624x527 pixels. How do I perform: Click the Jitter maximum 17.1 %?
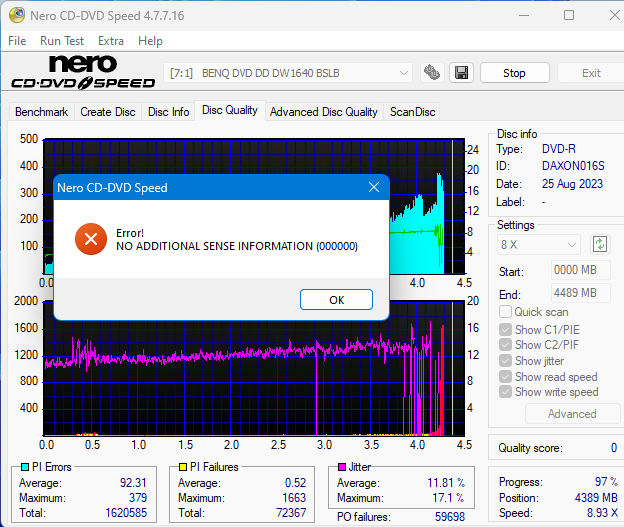(448, 498)
